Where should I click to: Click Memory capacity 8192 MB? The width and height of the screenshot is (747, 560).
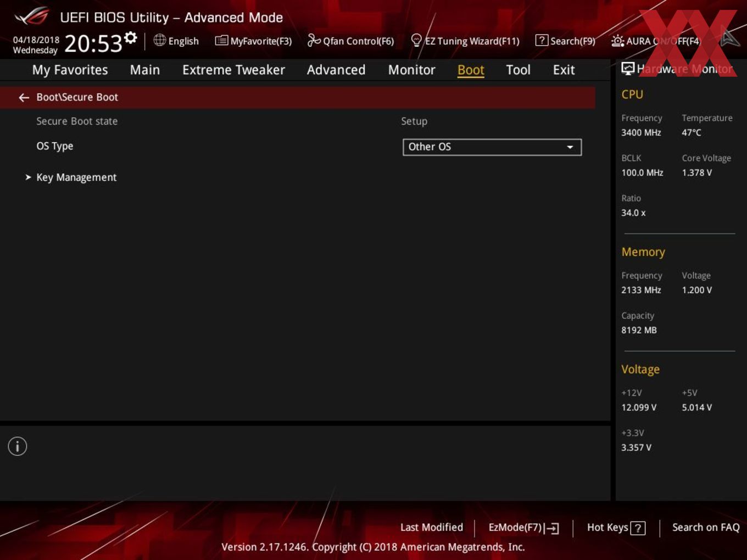[x=639, y=330]
